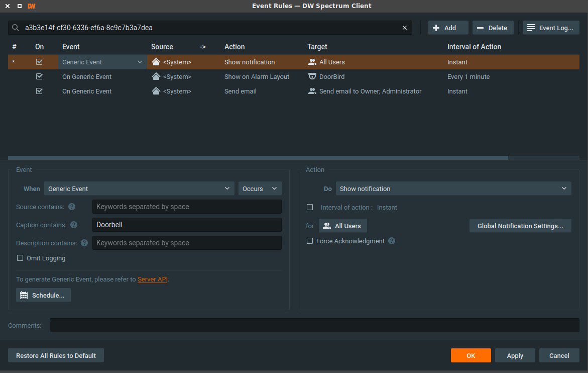Click the rule search input field

coord(210,28)
